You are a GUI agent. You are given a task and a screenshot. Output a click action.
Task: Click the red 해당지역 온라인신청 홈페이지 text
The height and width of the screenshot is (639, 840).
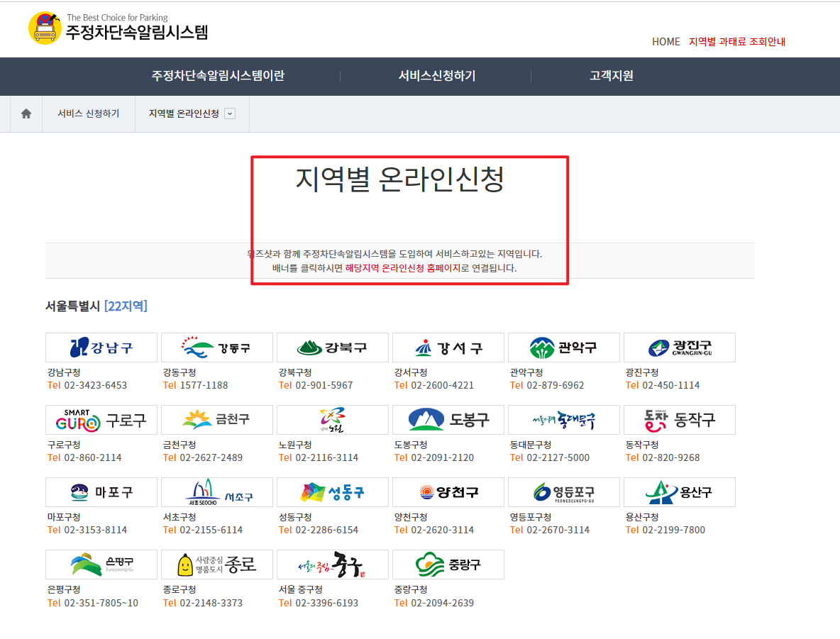click(x=403, y=268)
